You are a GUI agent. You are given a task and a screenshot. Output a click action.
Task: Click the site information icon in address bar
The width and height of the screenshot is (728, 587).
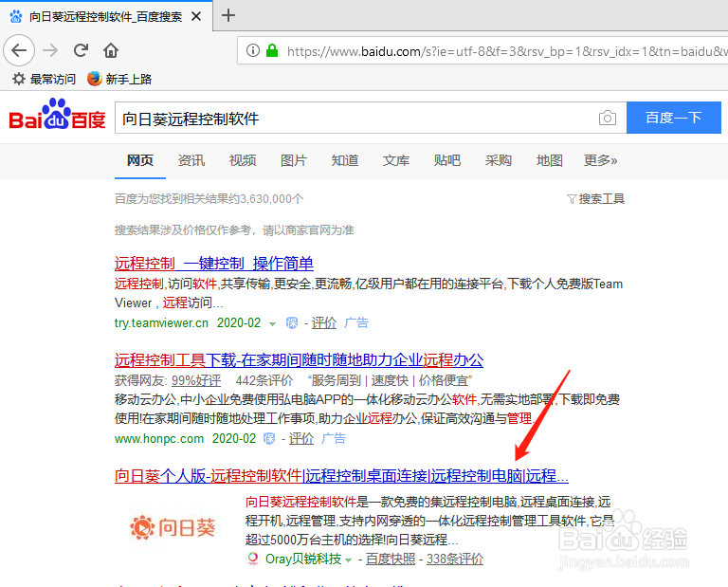click(x=252, y=50)
